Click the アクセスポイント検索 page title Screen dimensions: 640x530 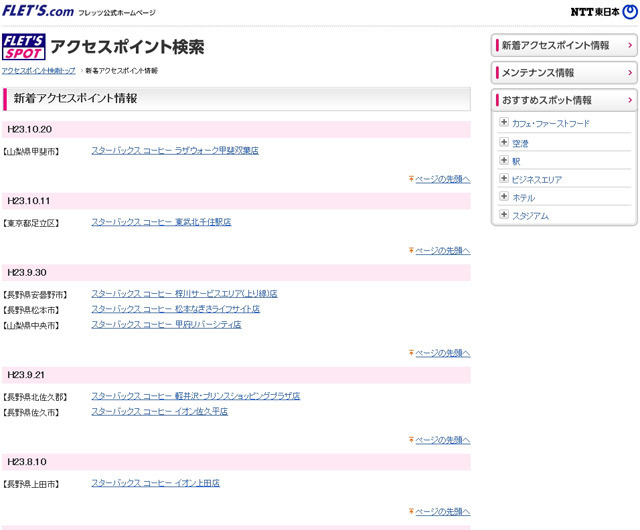click(127, 47)
